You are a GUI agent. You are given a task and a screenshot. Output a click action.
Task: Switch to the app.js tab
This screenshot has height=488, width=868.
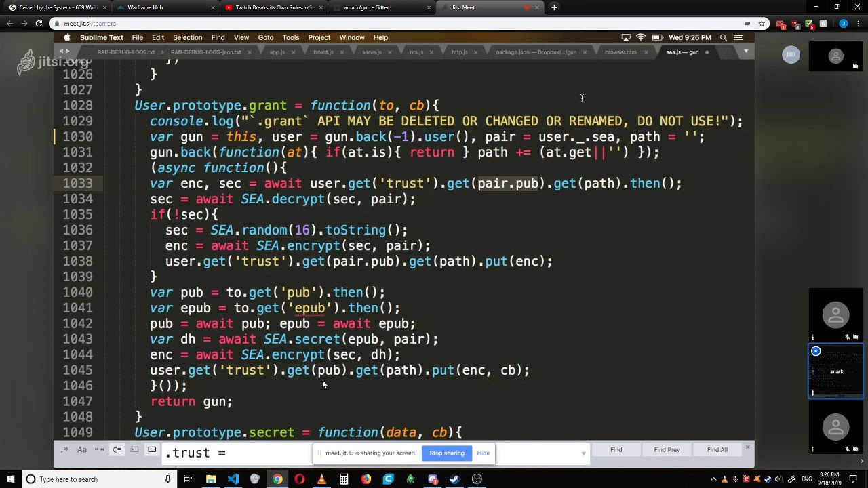click(277, 52)
